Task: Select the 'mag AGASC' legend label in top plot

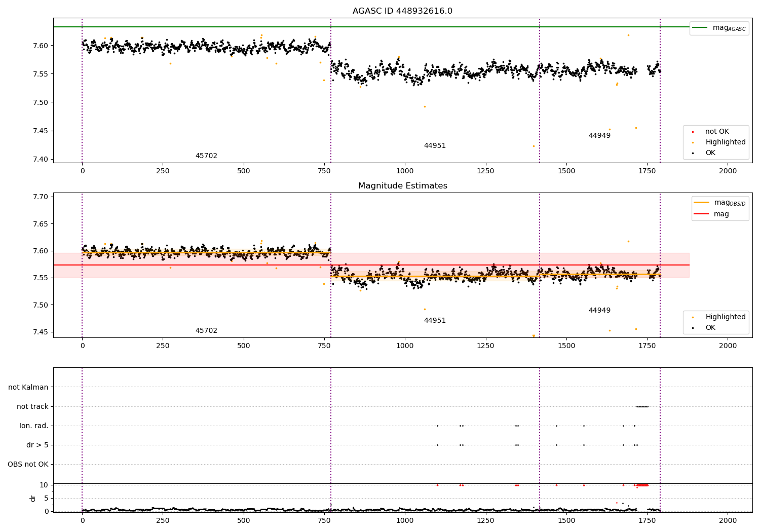Action: [729, 28]
